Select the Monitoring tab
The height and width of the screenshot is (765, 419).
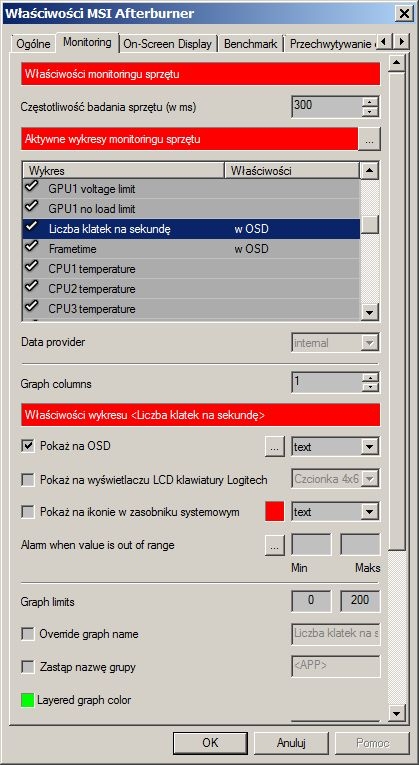point(87,42)
